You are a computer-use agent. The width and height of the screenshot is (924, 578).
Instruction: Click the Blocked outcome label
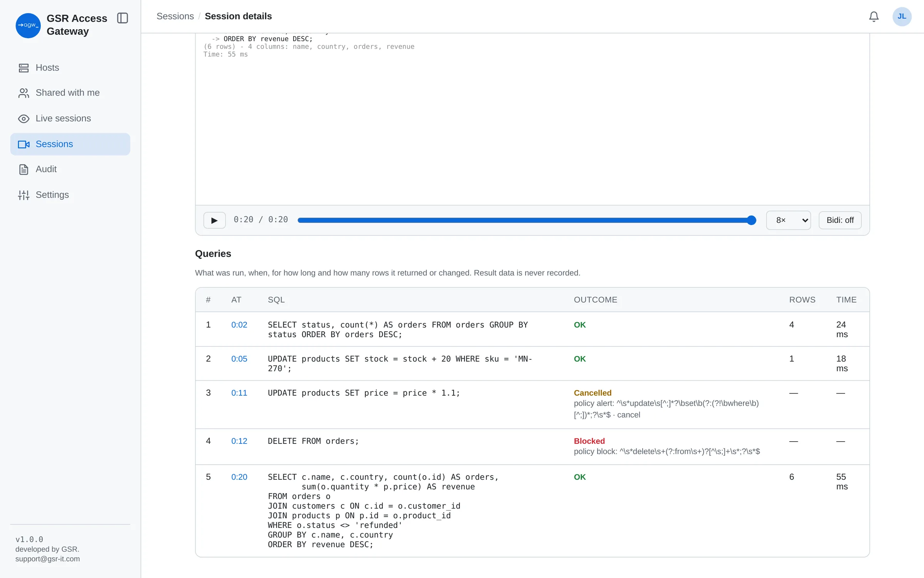point(589,441)
